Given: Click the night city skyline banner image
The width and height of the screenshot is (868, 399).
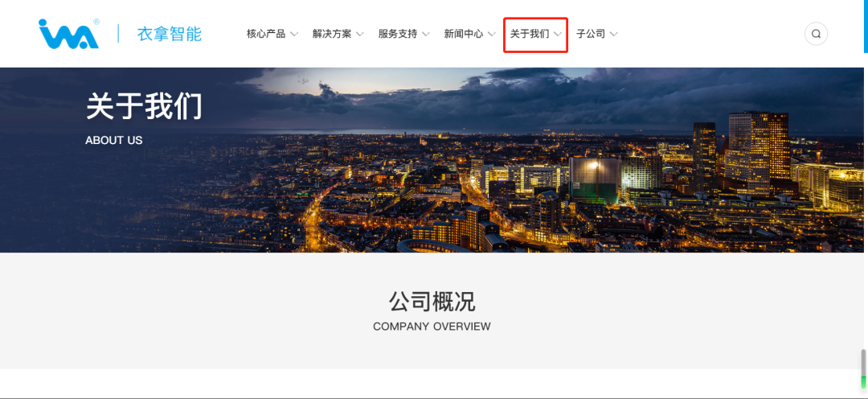Looking at the screenshot, I should 432,160.
